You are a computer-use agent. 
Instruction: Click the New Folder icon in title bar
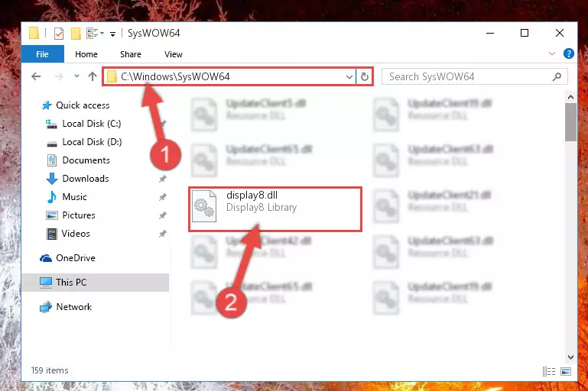pos(76,34)
